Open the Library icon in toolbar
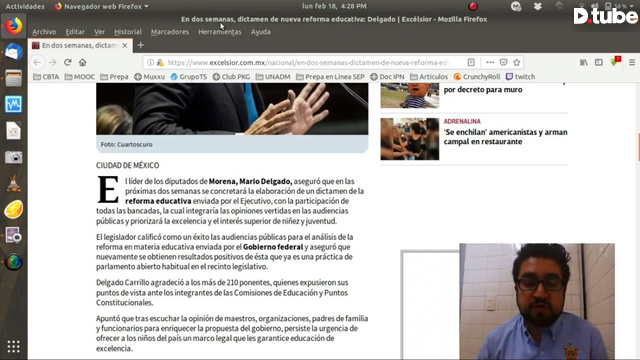The width and height of the screenshot is (640, 360). pyautogui.click(x=584, y=62)
